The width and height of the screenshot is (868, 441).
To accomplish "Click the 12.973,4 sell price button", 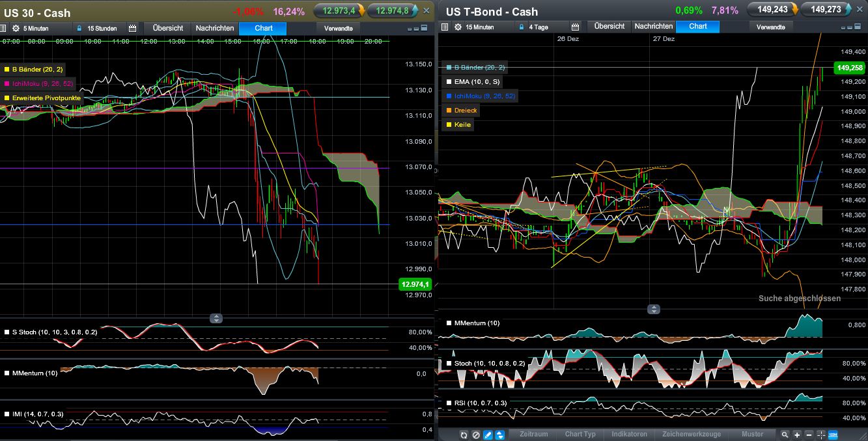I will pos(339,11).
